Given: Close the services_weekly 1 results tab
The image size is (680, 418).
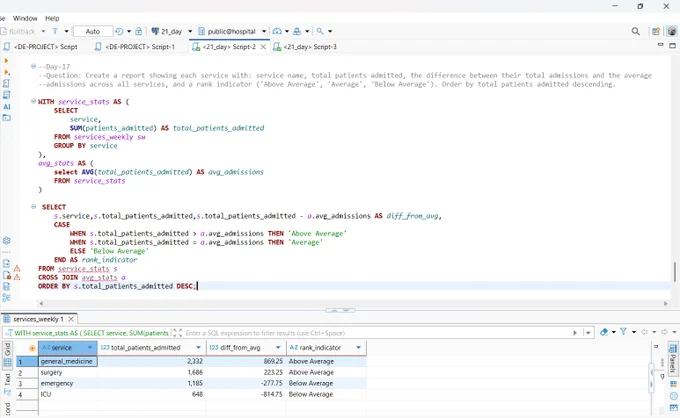Looking at the screenshot, I should (71, 319).
